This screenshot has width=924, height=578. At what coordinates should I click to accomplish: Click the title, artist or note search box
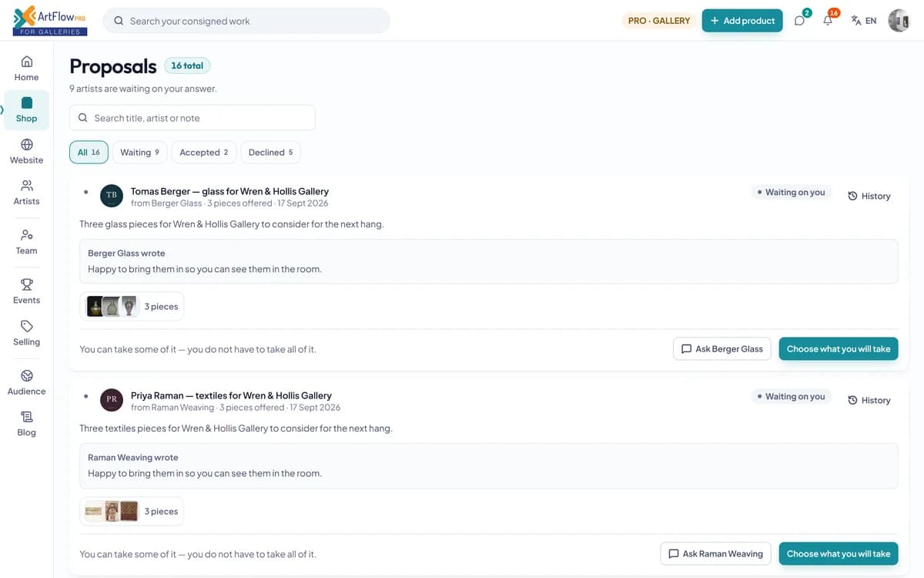[x=192, y=118]
